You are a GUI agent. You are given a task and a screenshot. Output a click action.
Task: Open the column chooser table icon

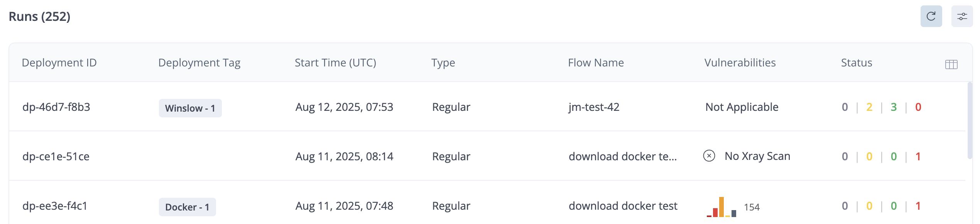[x=951, y=64]
